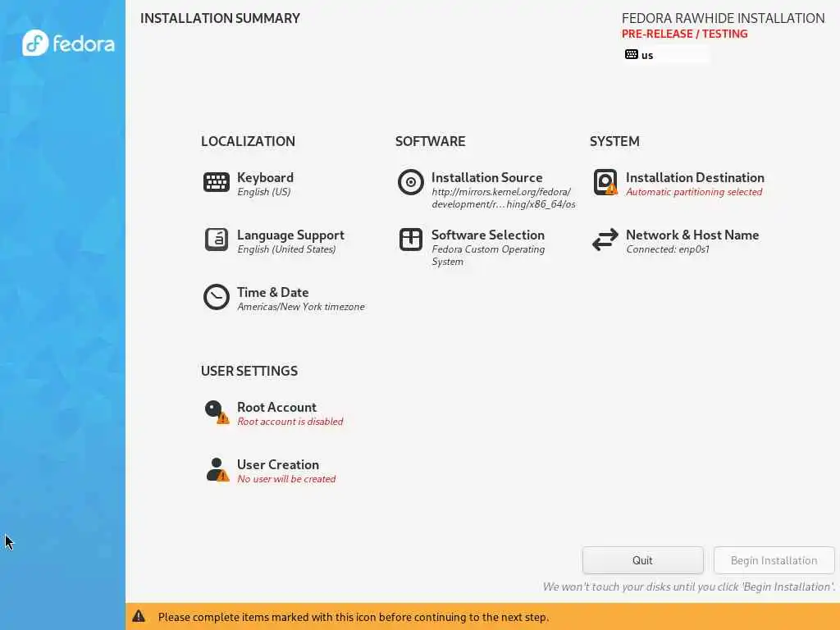Screen dimensions: 840x630
Task: Click the Installation Destination disk icon
Action: (x=605, y=182)
